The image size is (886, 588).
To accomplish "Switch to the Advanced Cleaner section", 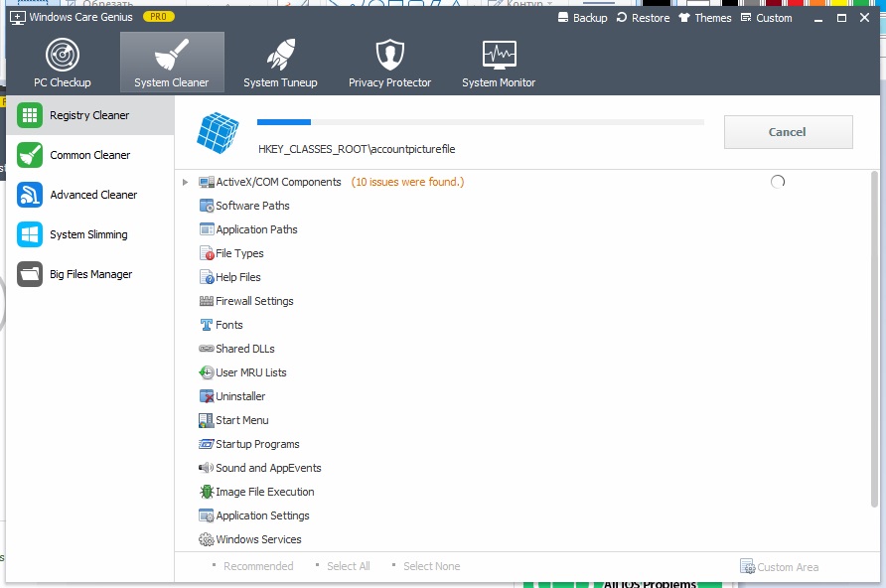I will (89, 195).
